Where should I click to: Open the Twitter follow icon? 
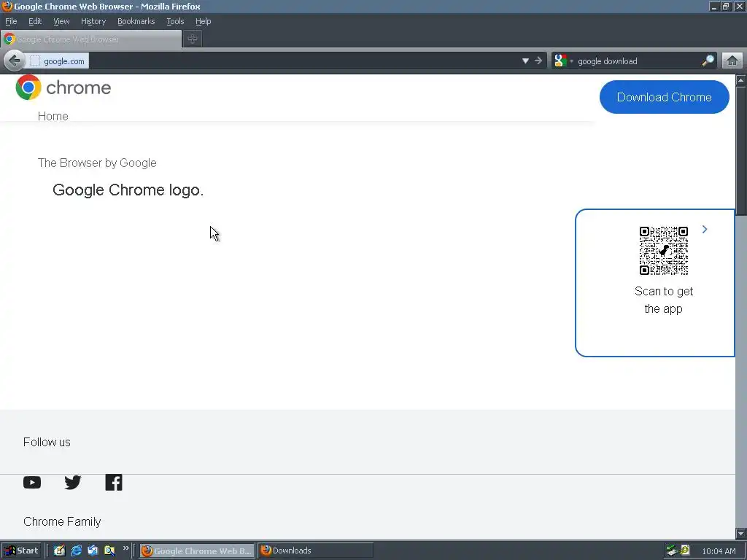(73, 483)
